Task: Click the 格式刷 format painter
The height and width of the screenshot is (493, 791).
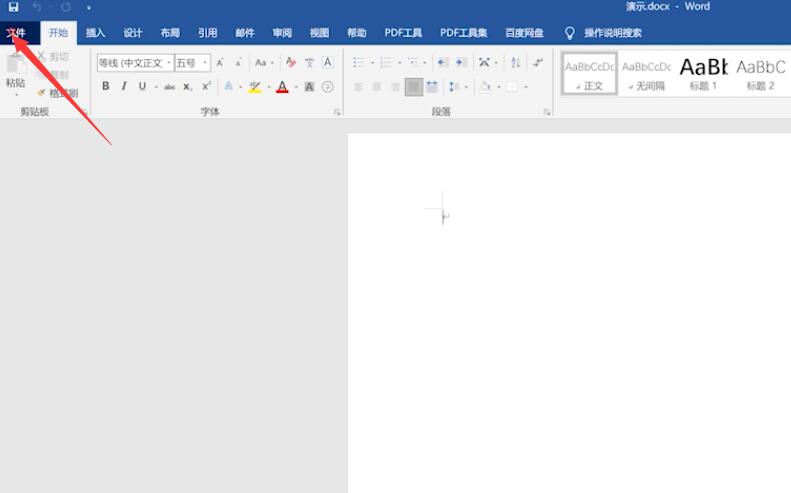Action: [x=58, y=93]
